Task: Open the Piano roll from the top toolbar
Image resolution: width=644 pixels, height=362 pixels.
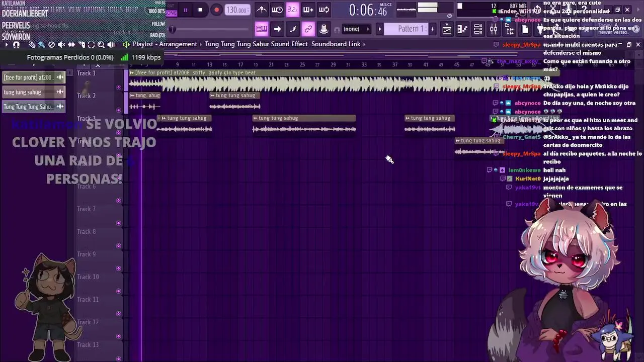Action: click(x=462, y=29)
